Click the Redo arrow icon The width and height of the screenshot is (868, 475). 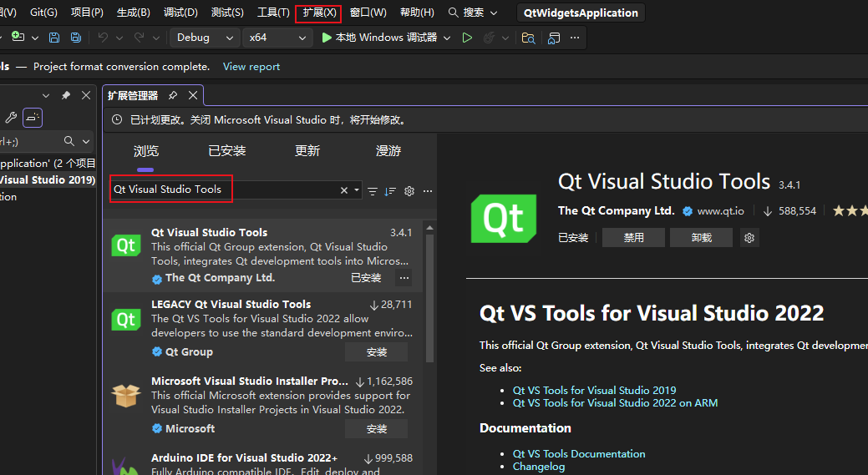(140, 37)
